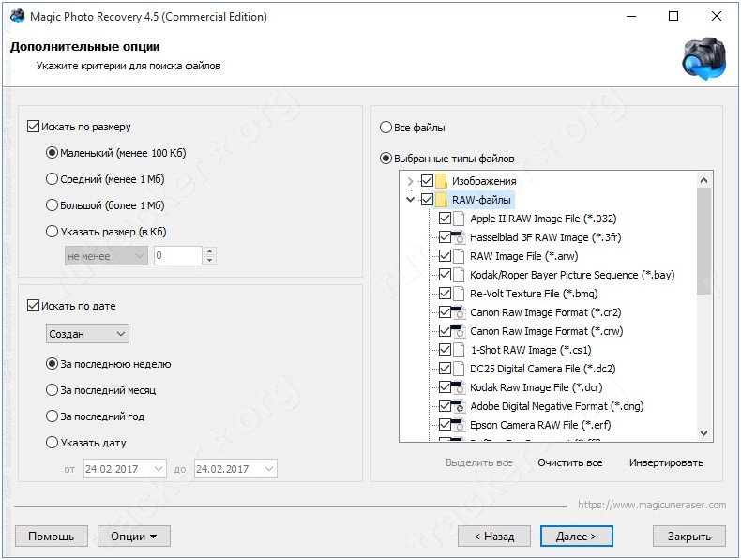This screenshot has width=741, height=560.
Task: Click the Apple II RAW Image File icon
Action: tap(459, 219)
